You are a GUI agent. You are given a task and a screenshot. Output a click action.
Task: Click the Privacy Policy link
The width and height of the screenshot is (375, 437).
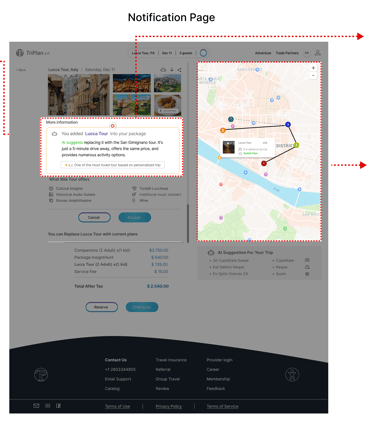coord(168,406)
